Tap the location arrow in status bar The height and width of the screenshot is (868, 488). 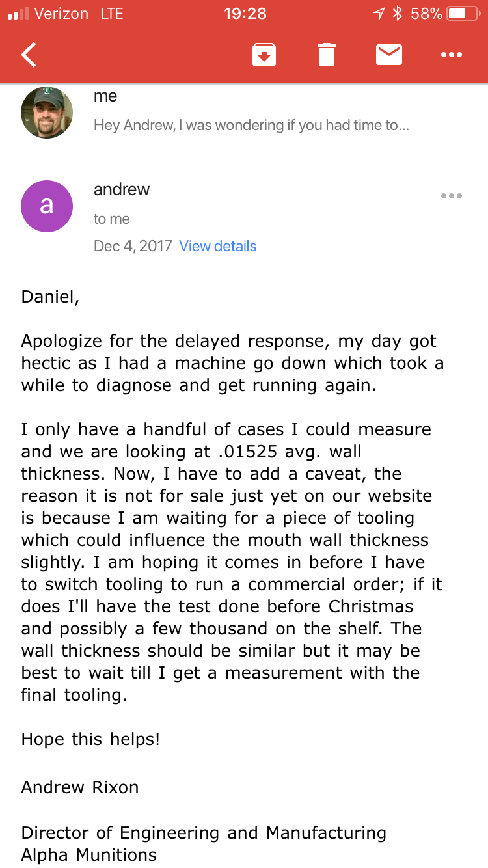pyautogui.click(x=379, y=14)
